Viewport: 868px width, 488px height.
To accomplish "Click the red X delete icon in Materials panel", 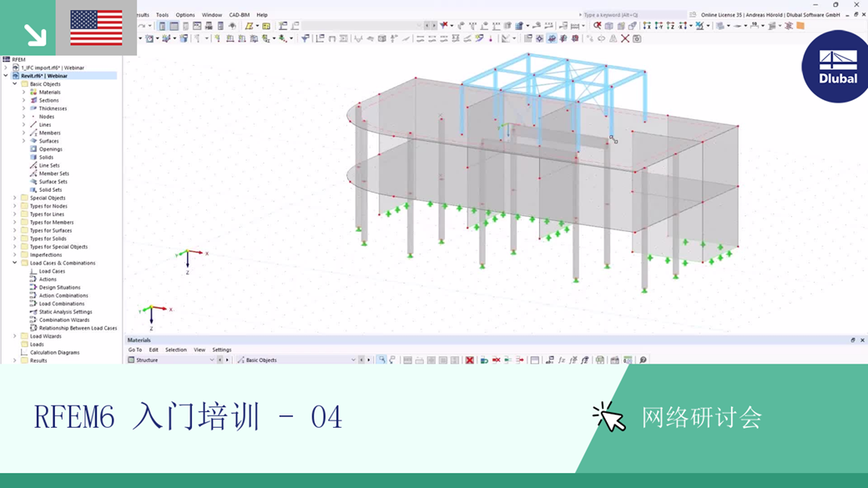I will click(x=469, y=360).
